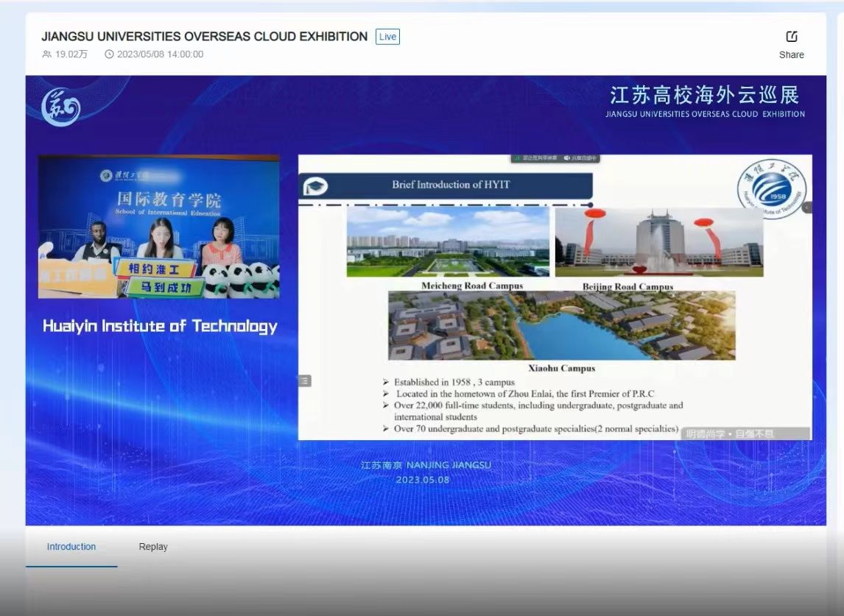
Task: Click the Jiangsu swirl logo in video corner
Action: pyautogui.click(x=61, y=107)
